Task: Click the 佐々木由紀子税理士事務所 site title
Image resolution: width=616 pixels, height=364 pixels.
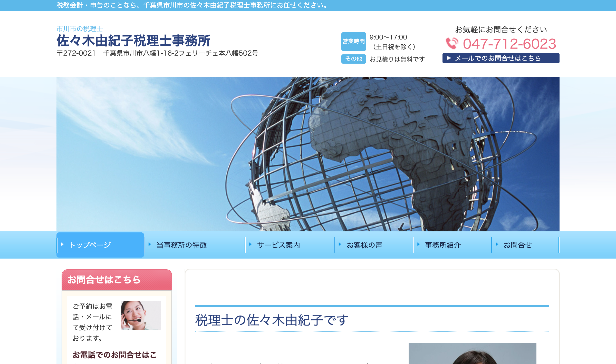Action: click(x=133, y=41)
